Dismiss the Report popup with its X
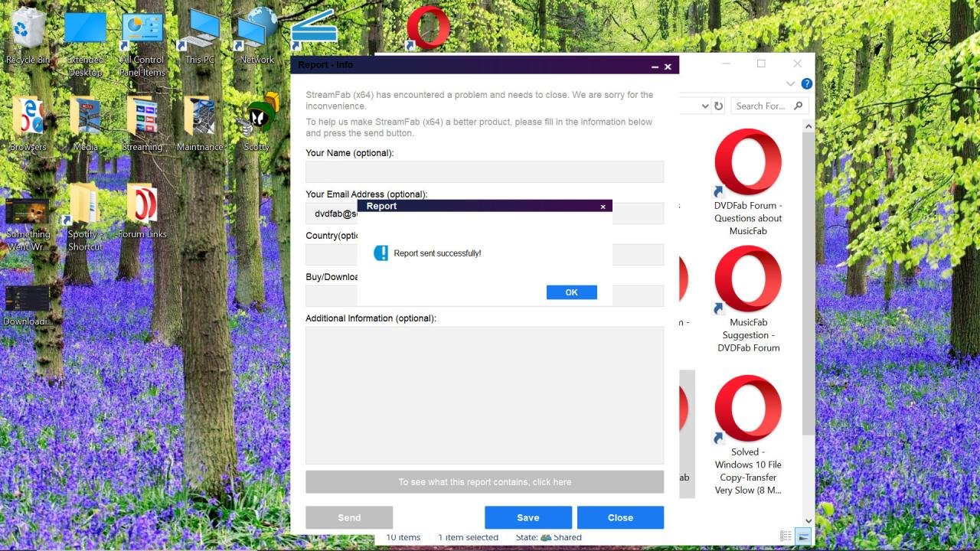The width and height of the screenshot is (980, 551). 603,207
